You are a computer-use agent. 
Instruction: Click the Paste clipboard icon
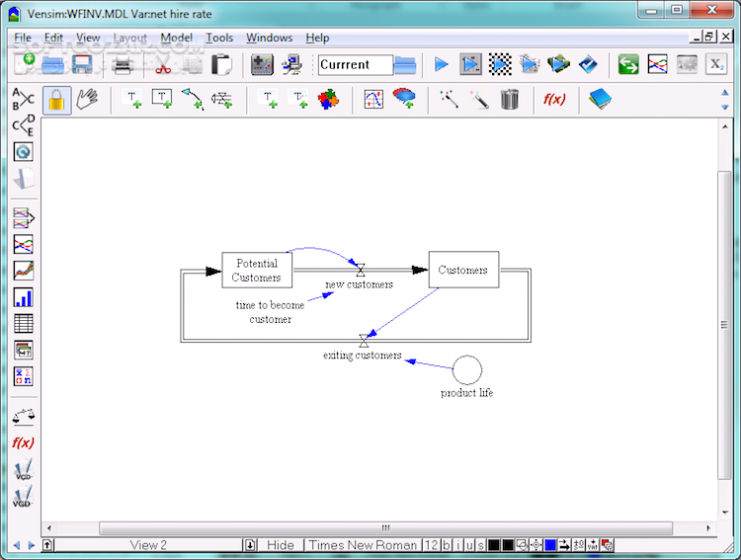(x=221, y=64)
